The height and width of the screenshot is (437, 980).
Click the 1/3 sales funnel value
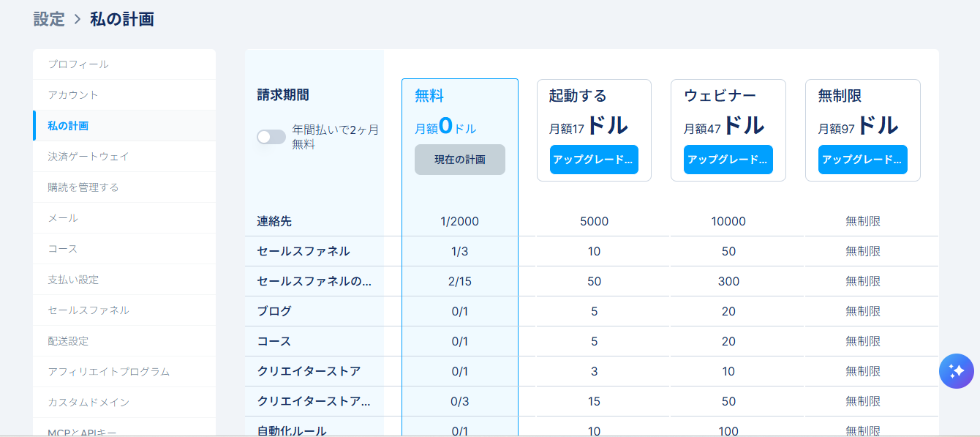[x=460, y=251]
